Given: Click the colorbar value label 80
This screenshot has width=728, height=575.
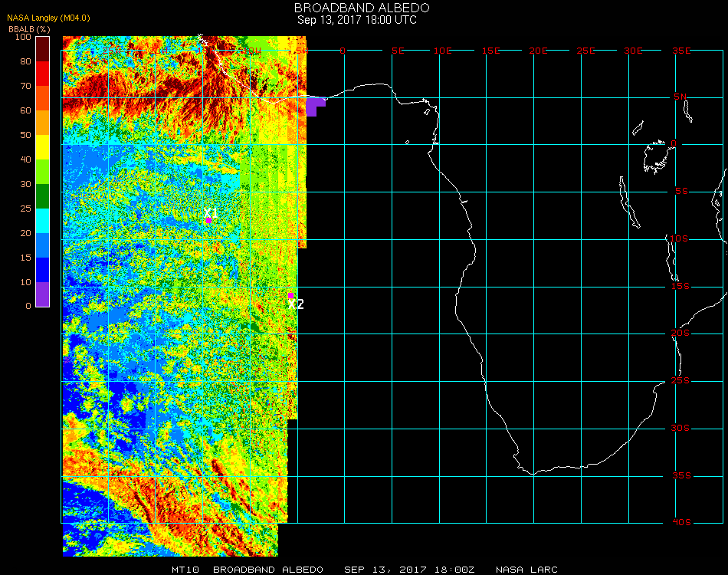Looking at the screenshot, I should point(25,61).
